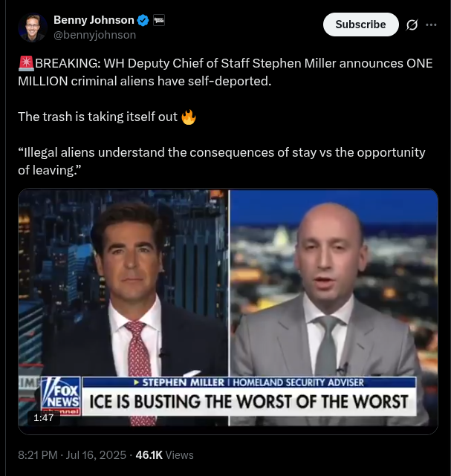This screenshot has height=476, width=451.
Task: Click the Subscribe button
Action: 361,25
